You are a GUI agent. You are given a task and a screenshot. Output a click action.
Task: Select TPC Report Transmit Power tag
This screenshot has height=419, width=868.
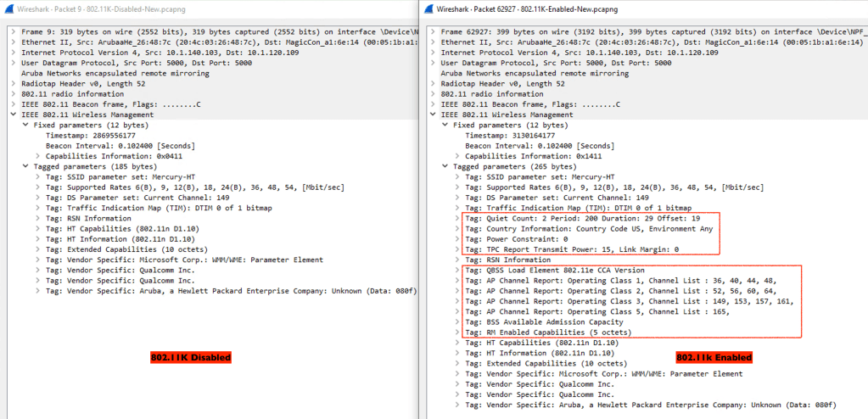(x=578, y=249)
